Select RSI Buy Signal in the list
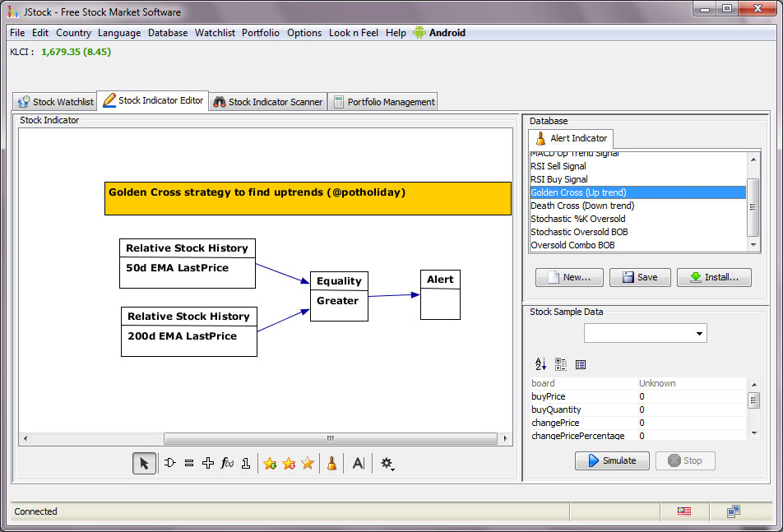Screen dimensions: 783x532 [x=637, y=179]
